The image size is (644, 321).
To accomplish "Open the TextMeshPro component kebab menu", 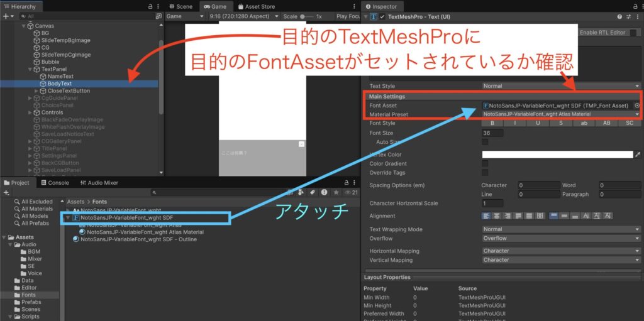I will 637,16.
